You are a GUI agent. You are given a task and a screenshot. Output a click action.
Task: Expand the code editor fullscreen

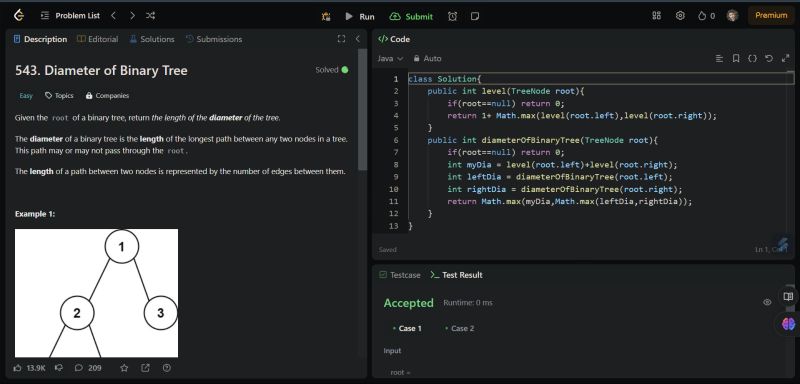point(785,59)
